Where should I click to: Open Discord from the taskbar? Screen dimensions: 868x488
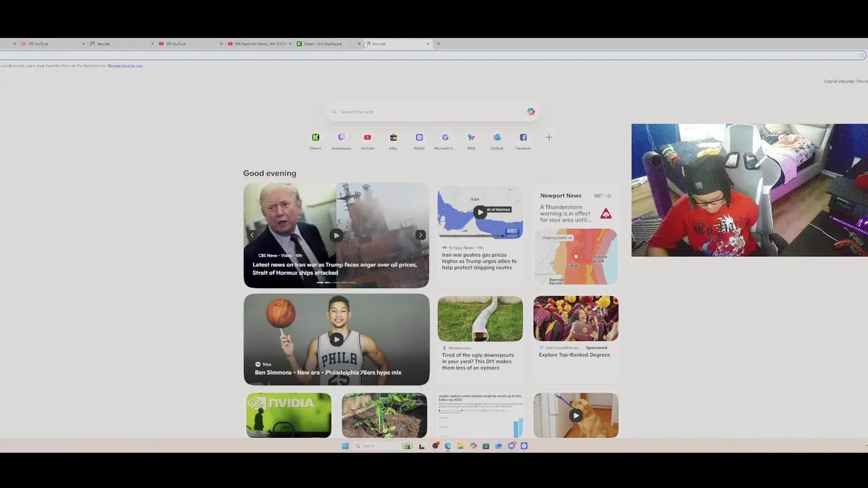click(511, 446)
